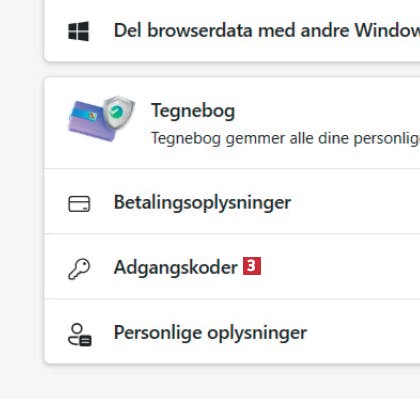Screen dimensions: 420x399
Task: Click the Tegnebog wallet illustration
Action: coord(101,118)
